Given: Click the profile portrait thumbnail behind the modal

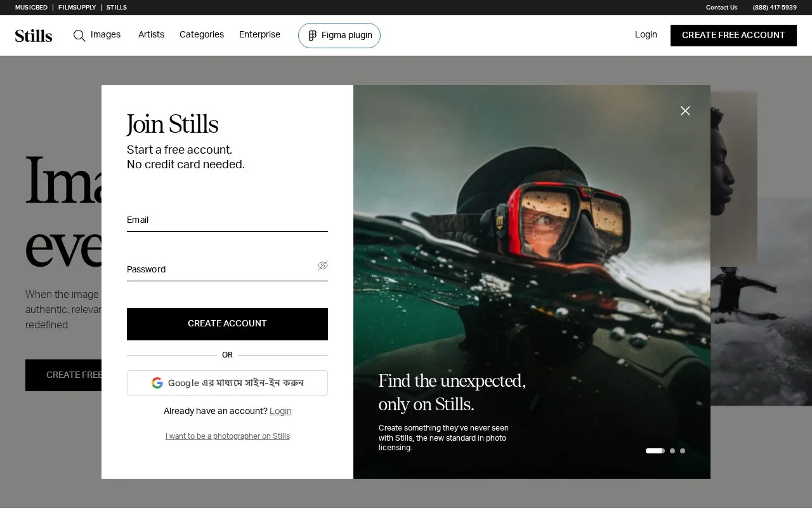Looking at the screenshot, I should point(734,178).
